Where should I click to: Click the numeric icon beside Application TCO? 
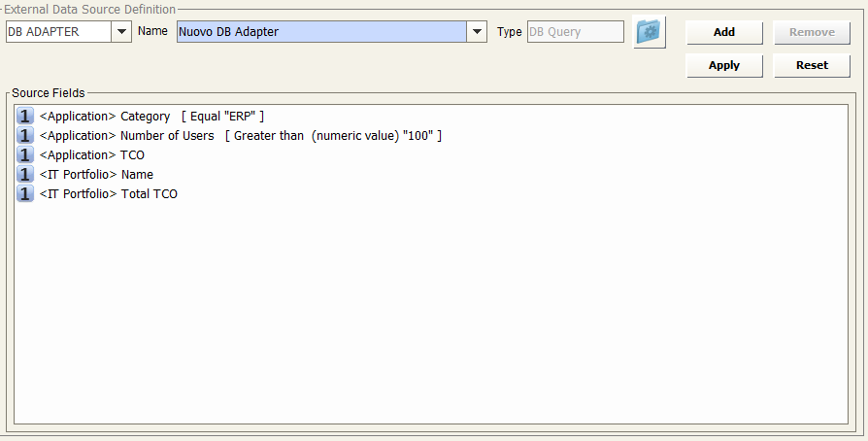click(25, 155)
